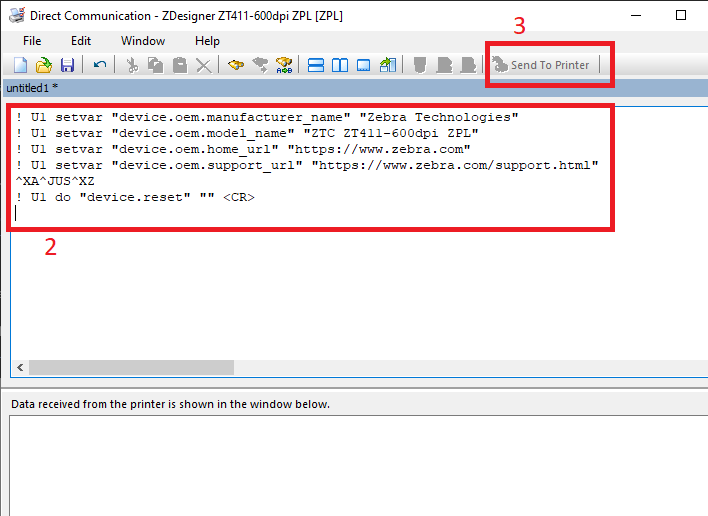Create a new document with the New icon

click(x=20, y=65)
